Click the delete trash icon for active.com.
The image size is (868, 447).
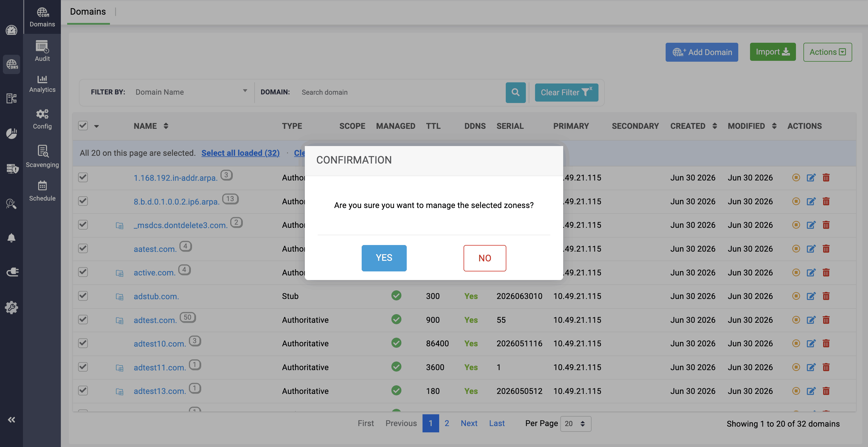point(826,272)
